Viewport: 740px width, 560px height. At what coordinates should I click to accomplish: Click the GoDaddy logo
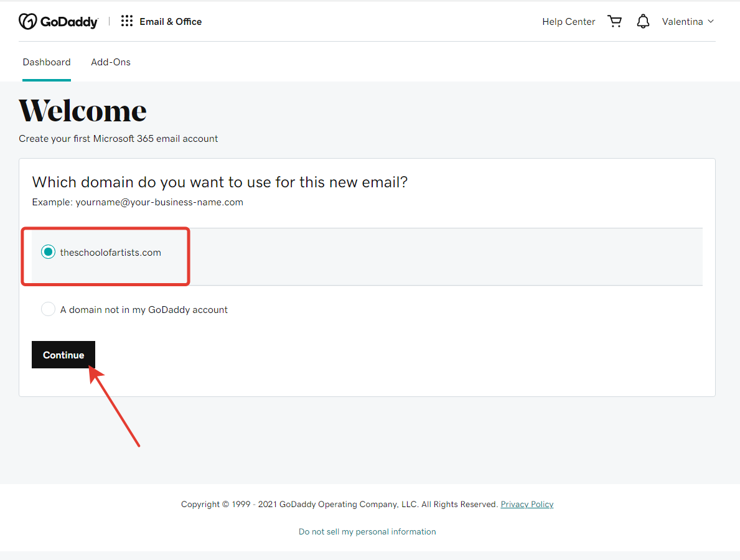(59, 22)
